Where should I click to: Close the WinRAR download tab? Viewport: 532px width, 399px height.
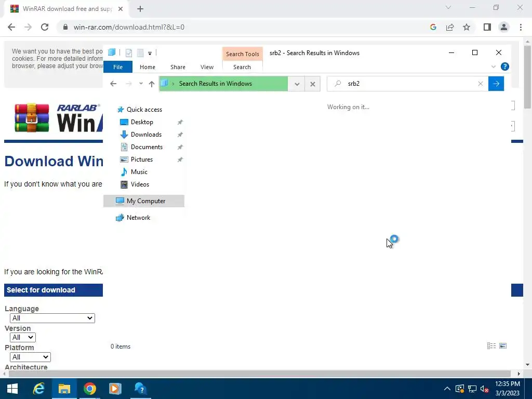coord(121,9)
